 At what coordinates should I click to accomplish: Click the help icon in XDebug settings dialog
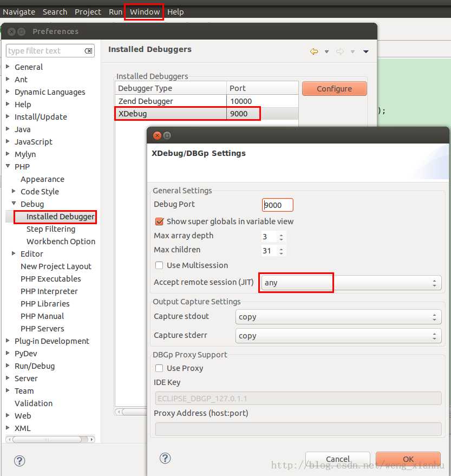165,458
